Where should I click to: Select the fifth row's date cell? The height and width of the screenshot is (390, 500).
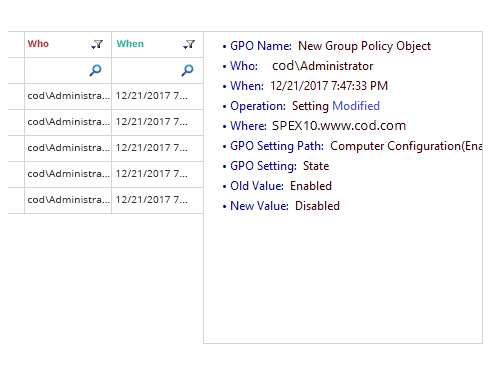157,200
